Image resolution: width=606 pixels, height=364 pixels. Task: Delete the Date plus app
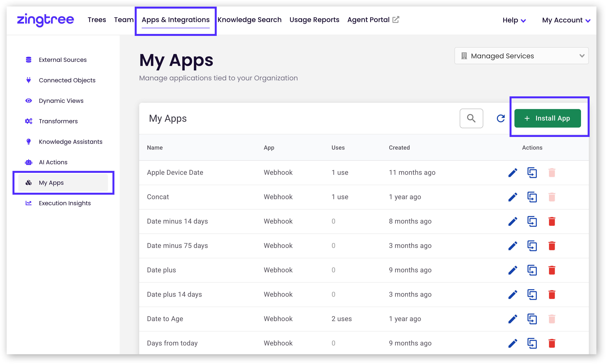[552, 270]
